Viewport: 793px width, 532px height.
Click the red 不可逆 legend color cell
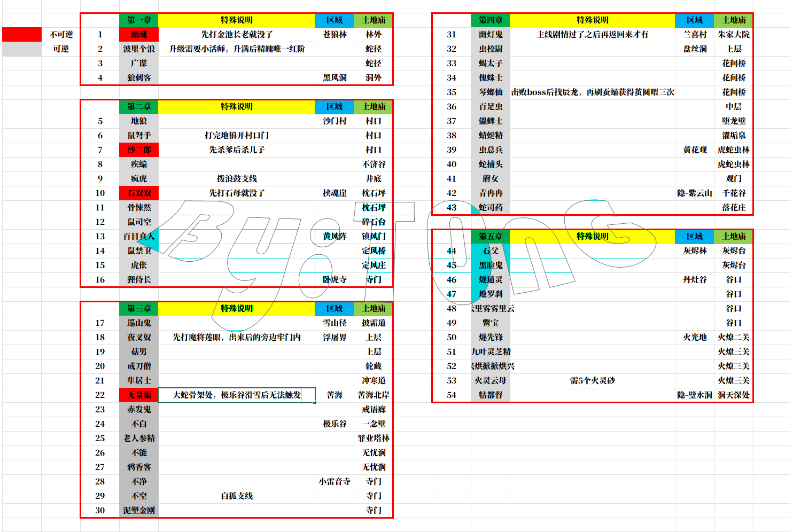(x=22, y=34)
